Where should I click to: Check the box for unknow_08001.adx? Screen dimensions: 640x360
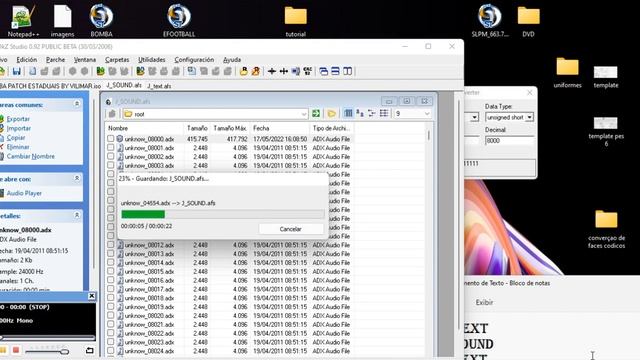click(111, 148)
